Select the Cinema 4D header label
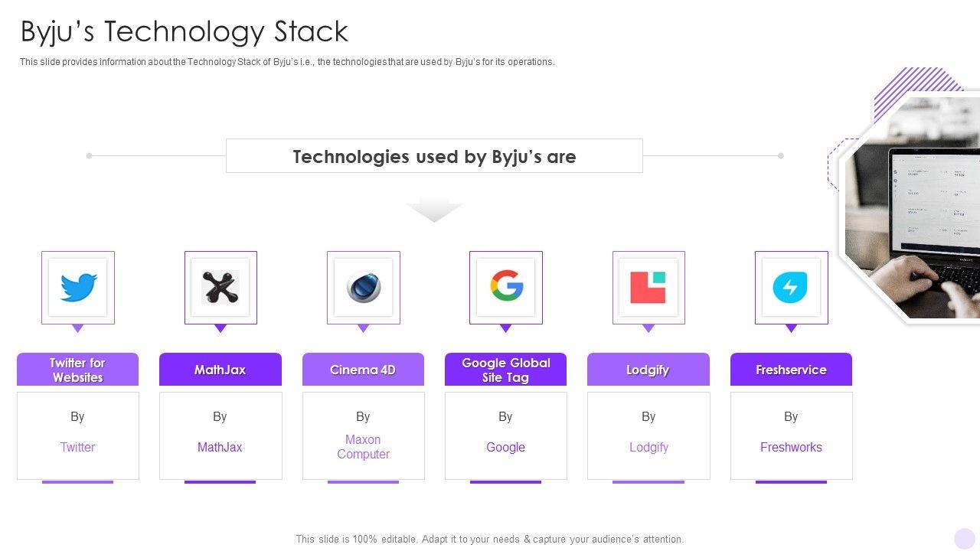This screenshot has width=980, height=551. 363,370
